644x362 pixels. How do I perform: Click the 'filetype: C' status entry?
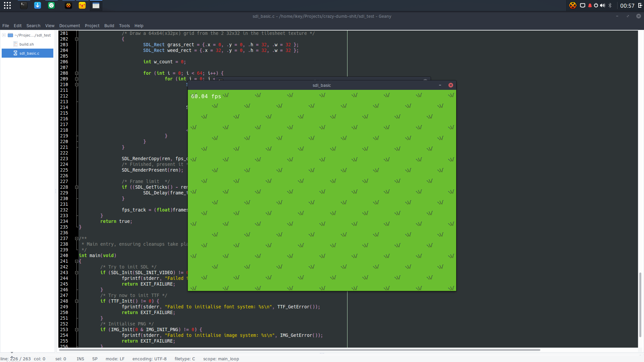(x=185, y=359)
